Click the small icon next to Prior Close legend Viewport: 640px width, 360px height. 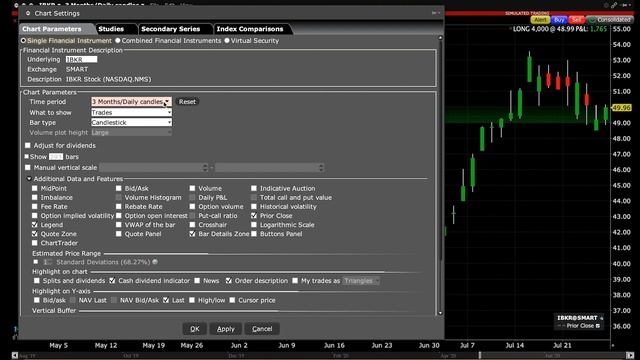598,326
